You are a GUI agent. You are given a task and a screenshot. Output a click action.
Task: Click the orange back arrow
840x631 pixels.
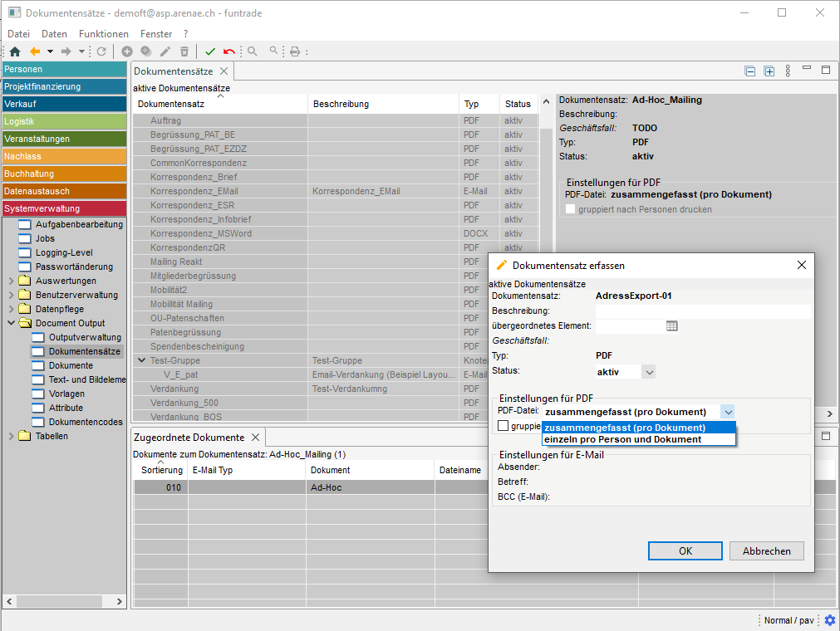35,51
